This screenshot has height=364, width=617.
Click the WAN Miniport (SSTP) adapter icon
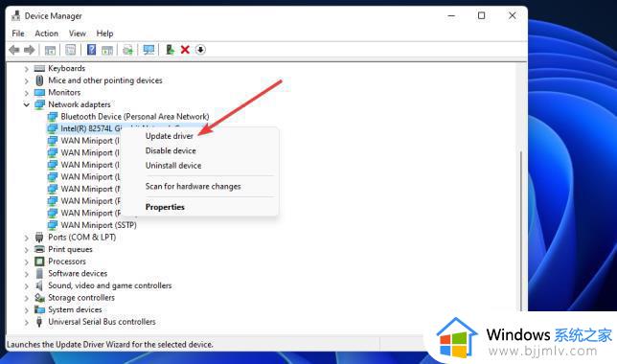click(x=53, y=225)
